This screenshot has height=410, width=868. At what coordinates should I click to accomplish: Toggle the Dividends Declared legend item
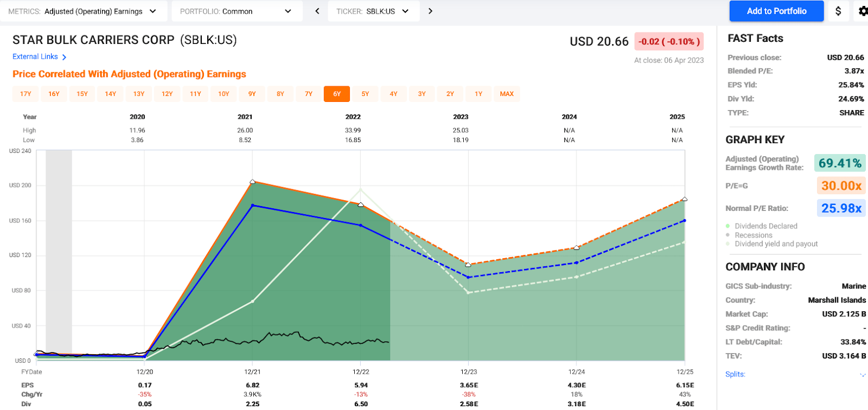pos(762,226)
